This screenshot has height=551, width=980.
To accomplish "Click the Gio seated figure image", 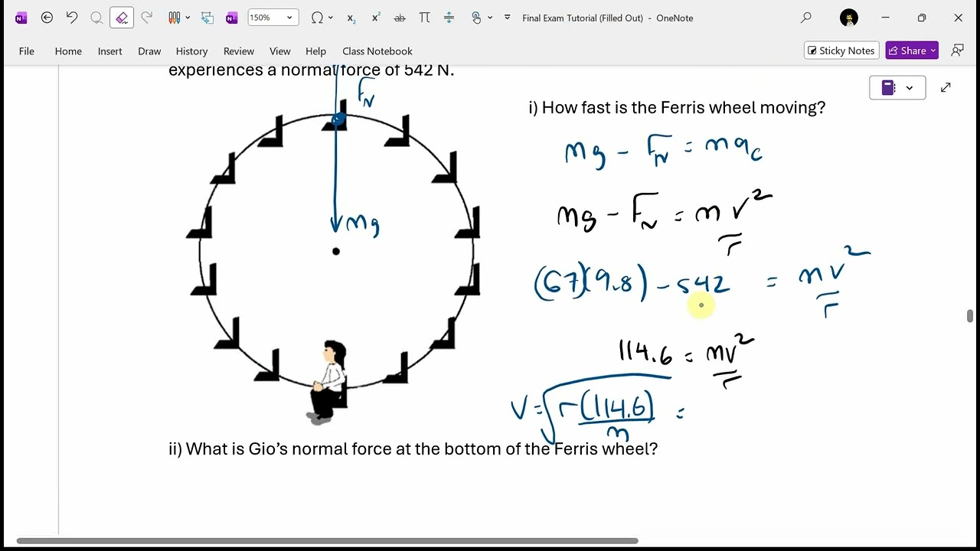I will 328,381.
